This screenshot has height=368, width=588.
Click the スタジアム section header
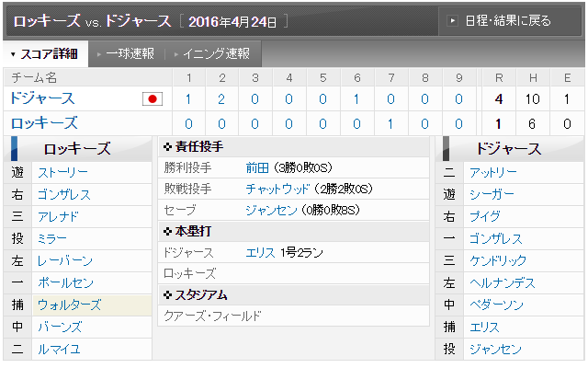click(x=294, y=295)
